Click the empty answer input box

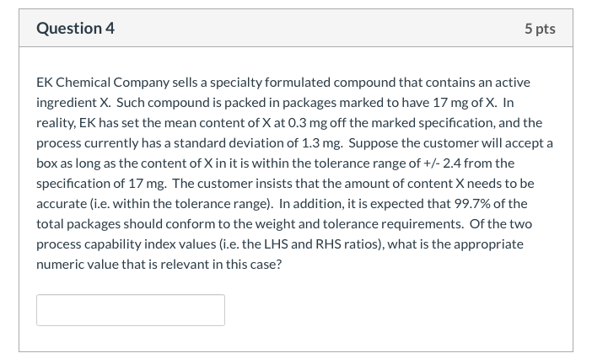[x=131, y=310]
